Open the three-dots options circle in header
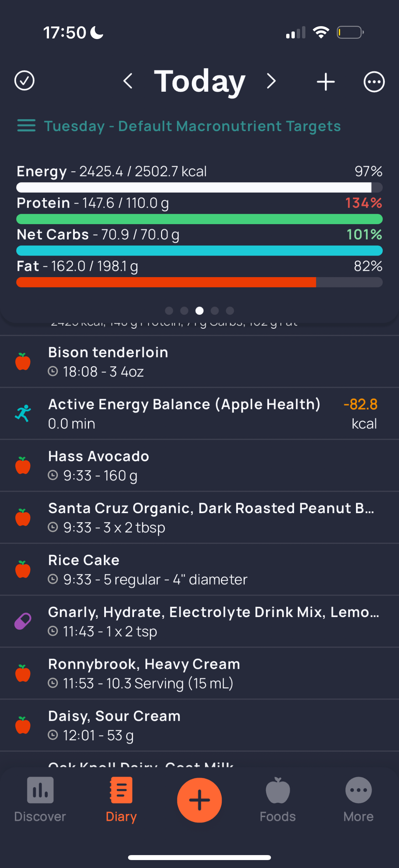The height and width of the screenshot is (868, 399). 374,81
